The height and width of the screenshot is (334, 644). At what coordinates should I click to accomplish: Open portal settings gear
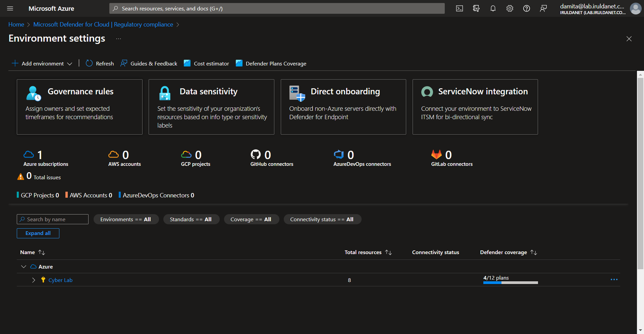(x=510, y=8)
